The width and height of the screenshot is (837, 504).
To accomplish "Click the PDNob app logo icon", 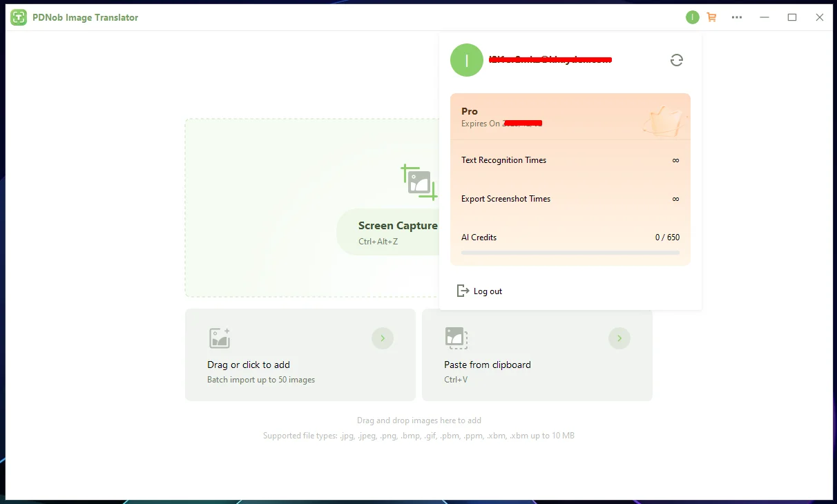I will 19,17.
